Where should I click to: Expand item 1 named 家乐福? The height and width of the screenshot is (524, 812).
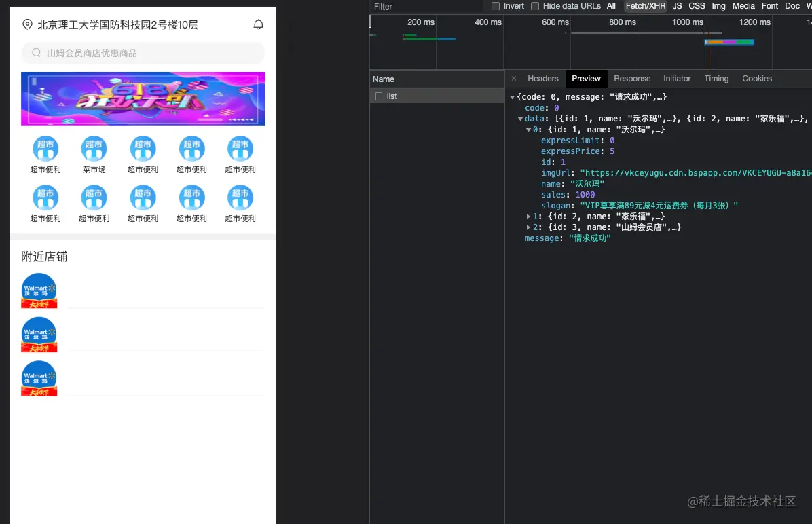528,217
